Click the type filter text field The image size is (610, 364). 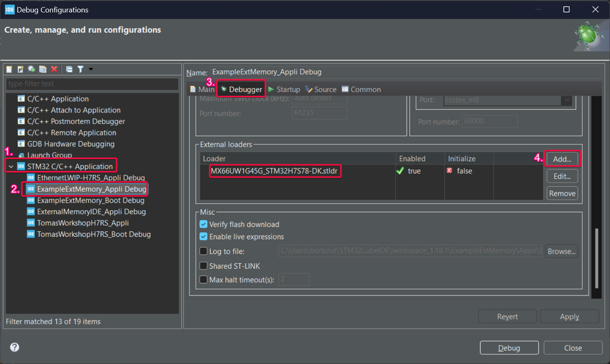tap(92, 84)
